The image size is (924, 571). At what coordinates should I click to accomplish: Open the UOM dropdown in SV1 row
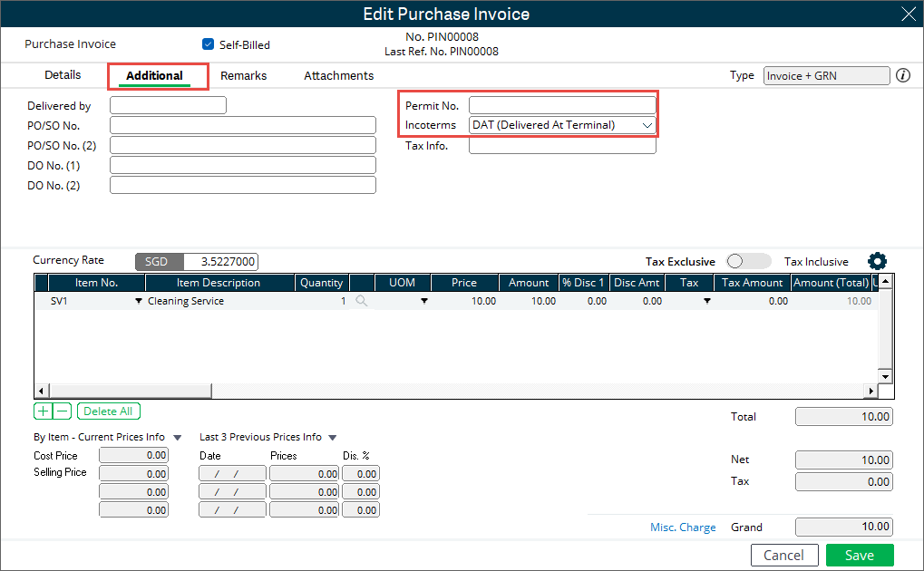point(423,301)
